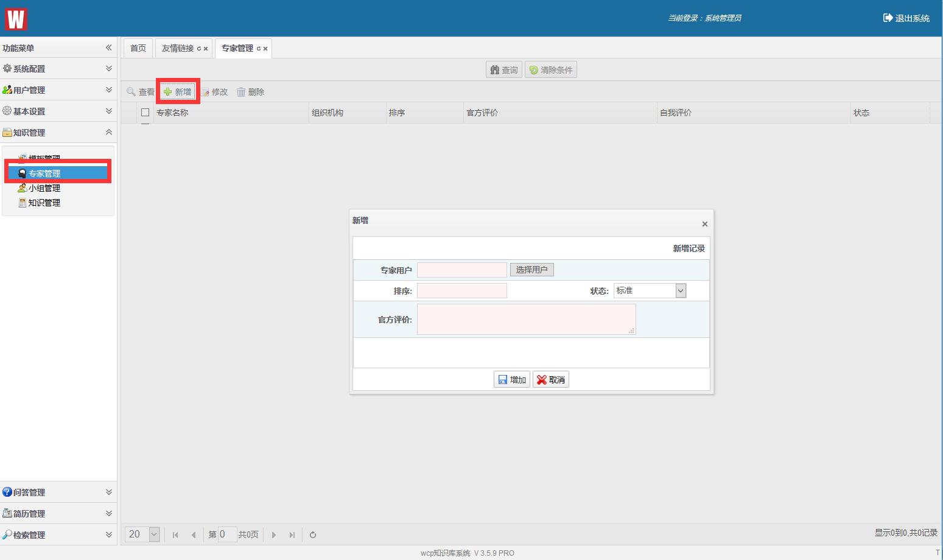Close the 专家管理 tab with x icon
Screen dimensions: 943x560
(265, 49)
